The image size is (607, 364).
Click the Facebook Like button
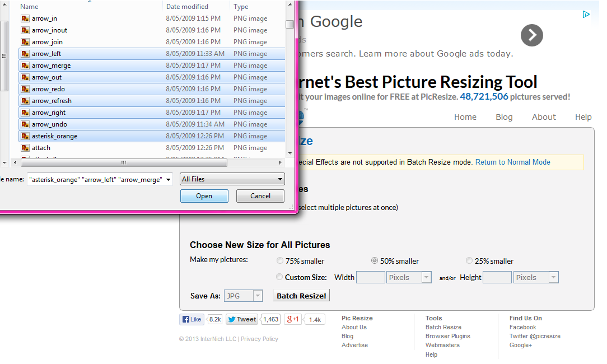click(x=192, y=319)
